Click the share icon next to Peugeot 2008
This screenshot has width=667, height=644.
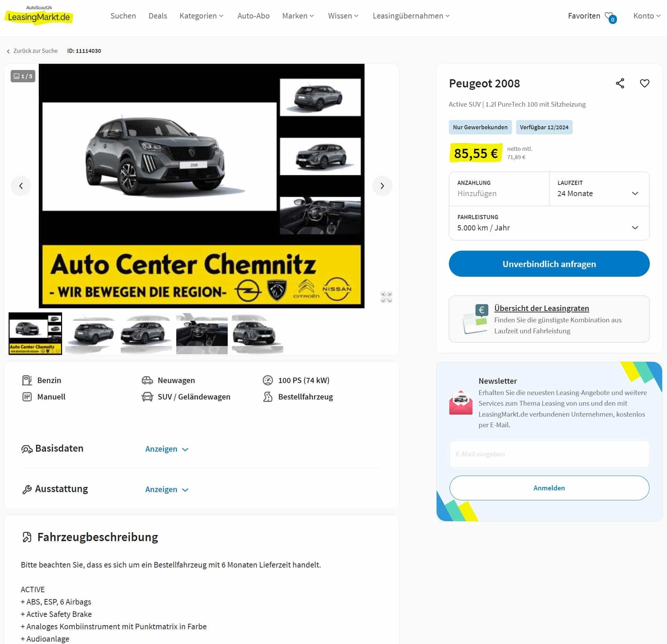click(620, 83)
